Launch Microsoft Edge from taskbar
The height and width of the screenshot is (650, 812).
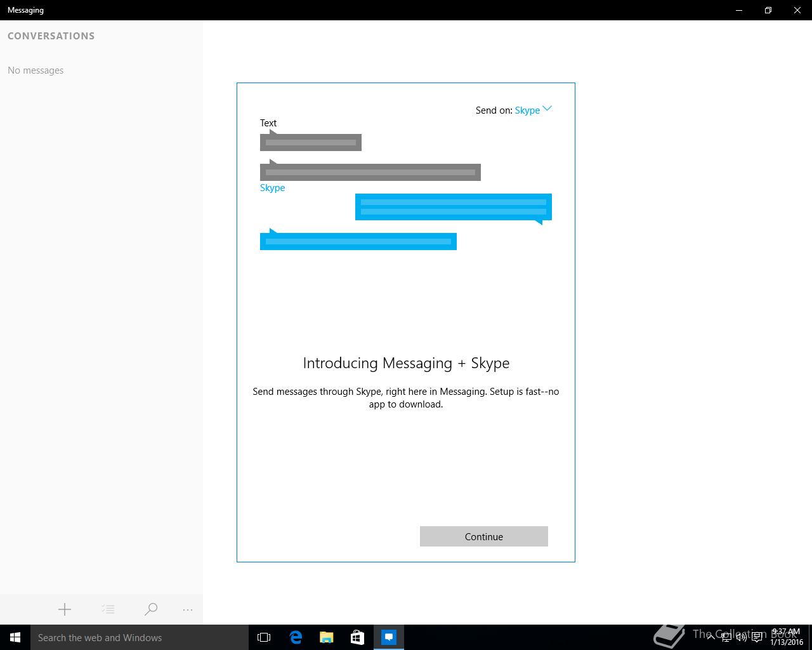(296, 637)
